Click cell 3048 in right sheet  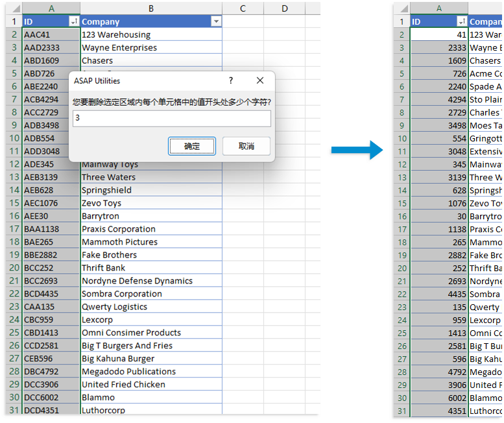[439, 151]
